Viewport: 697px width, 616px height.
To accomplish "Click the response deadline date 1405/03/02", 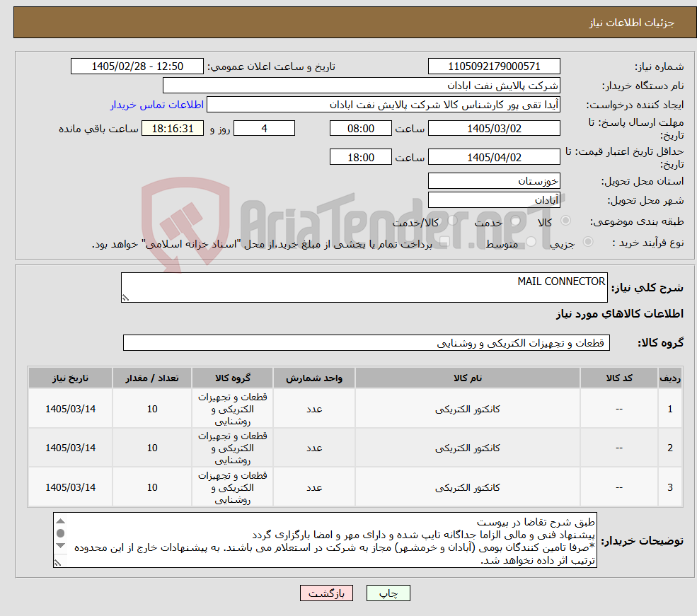I will (494, 128).
